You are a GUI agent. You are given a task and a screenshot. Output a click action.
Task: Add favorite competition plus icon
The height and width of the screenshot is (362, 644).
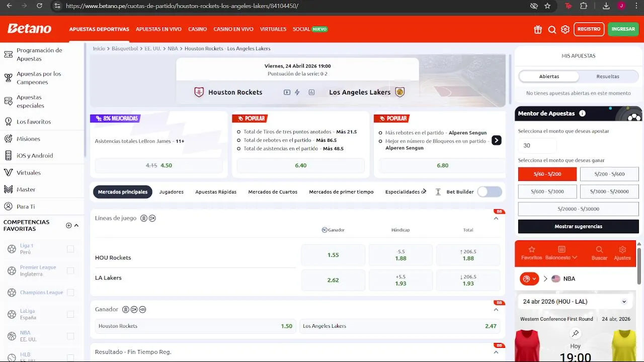point(69,225)
